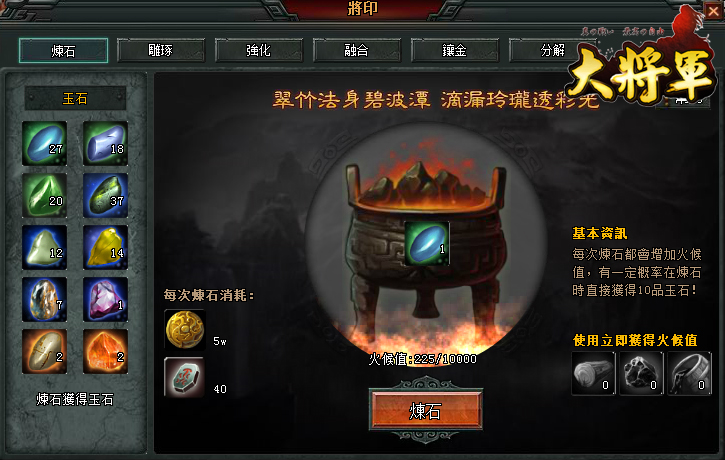Use the dark ring fire item
The width and height of the screenshot is (725, 460).
[x=689, y=373]
